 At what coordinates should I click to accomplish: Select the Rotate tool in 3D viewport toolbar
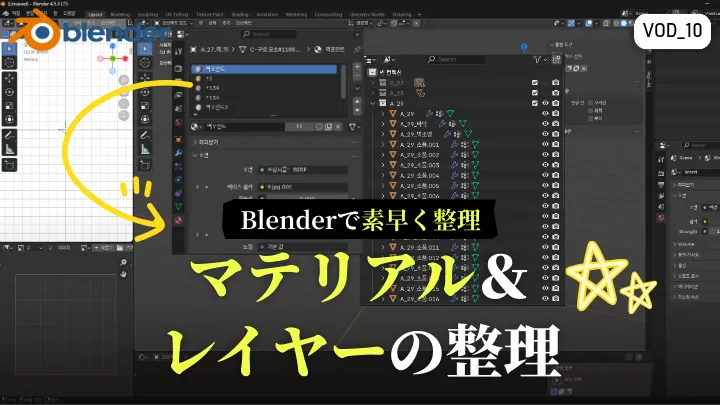(145, 92)
